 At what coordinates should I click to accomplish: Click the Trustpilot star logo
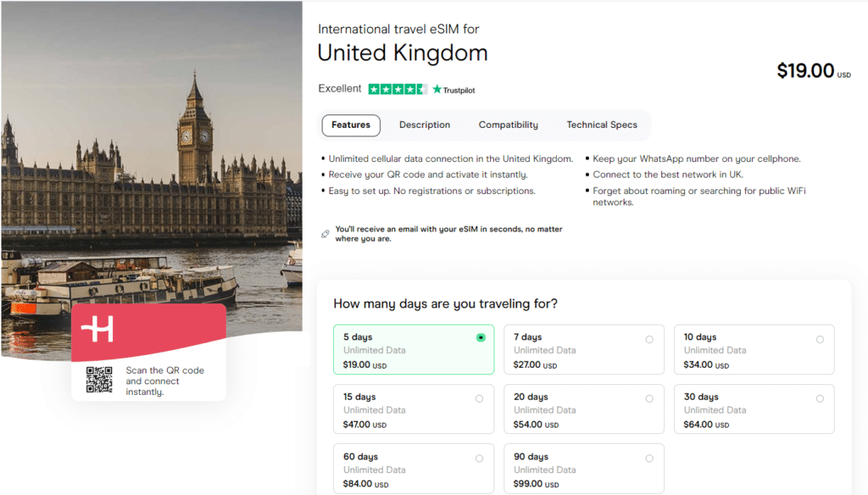point(435,88)
